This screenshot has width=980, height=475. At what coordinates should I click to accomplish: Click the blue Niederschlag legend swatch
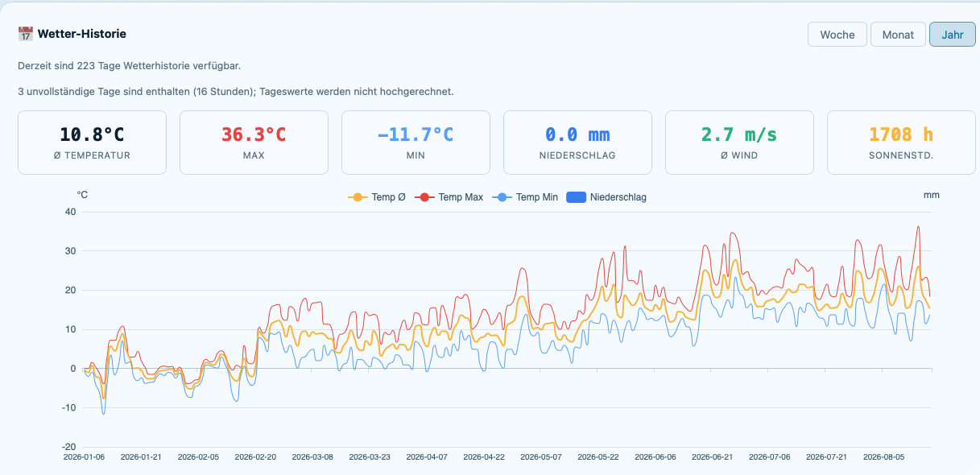(x=576, y=197)
